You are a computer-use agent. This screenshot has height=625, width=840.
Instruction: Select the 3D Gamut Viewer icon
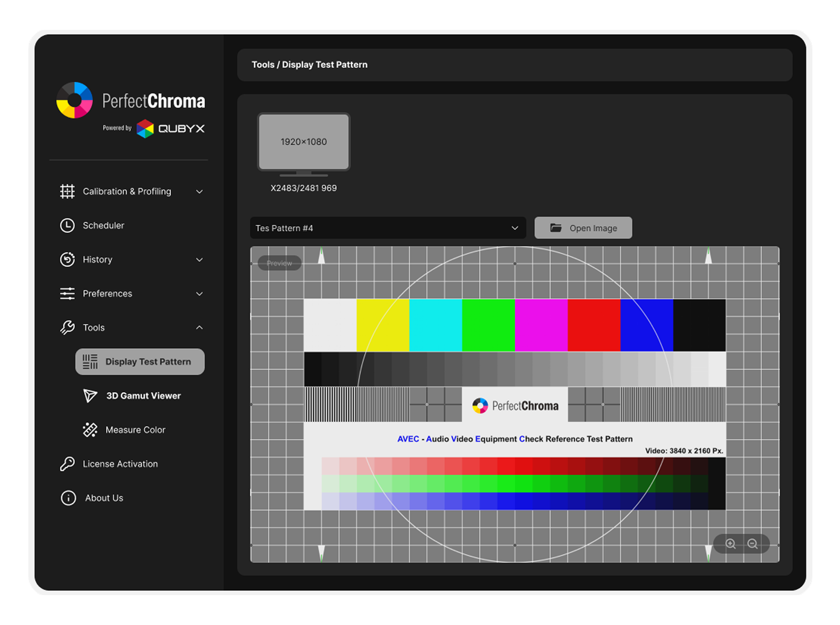tap(90, 395)
